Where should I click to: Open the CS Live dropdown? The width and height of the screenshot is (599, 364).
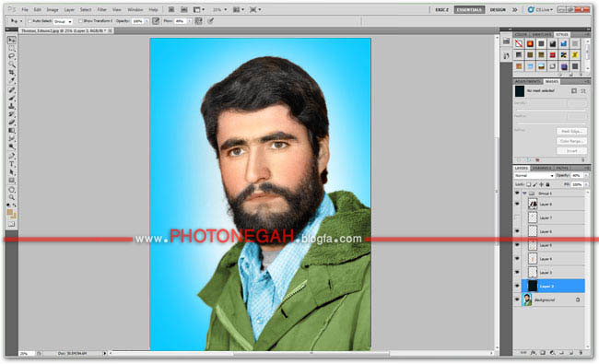coord(540,9)
